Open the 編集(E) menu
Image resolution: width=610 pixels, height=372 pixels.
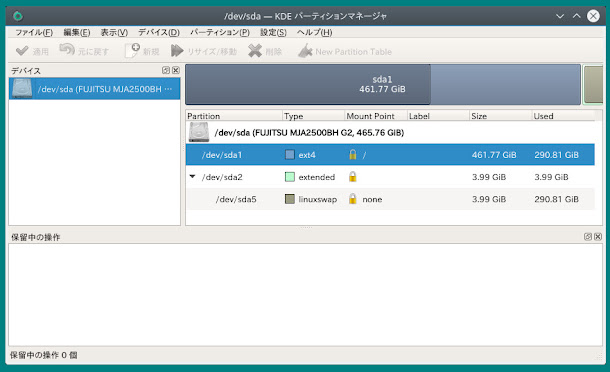(x=77, y=32)
